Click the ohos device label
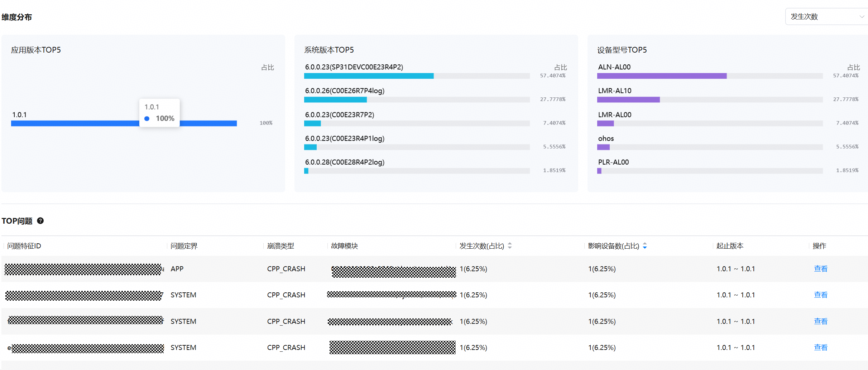The image size is (868, 370). [x=606, y=138]
